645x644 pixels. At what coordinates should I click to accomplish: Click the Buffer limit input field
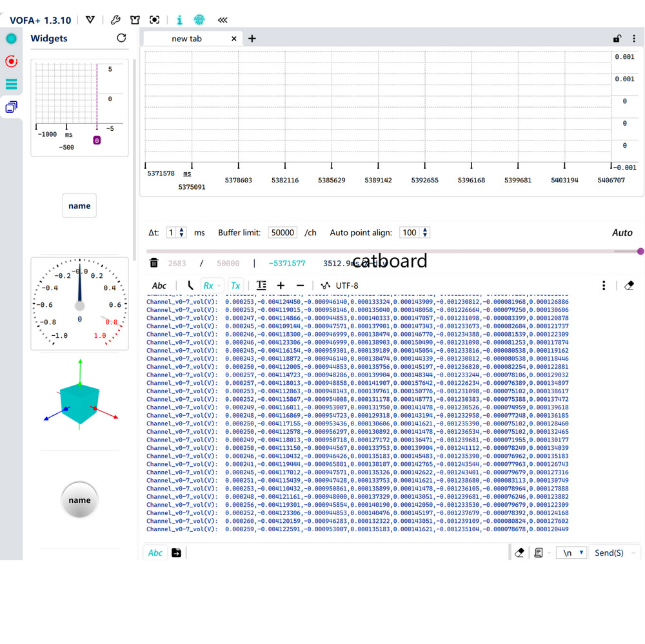coord(282,233)
